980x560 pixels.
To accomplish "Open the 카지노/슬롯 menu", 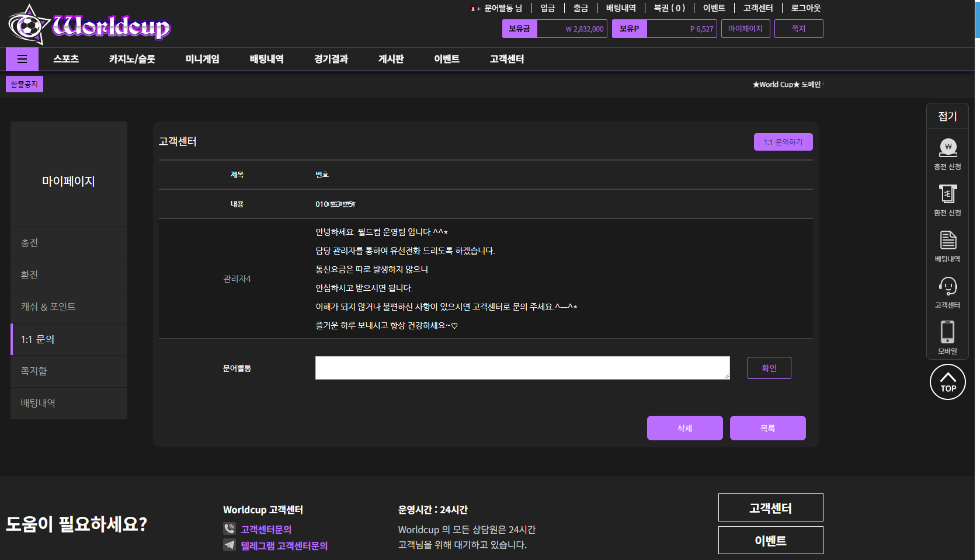I will 132,59.
